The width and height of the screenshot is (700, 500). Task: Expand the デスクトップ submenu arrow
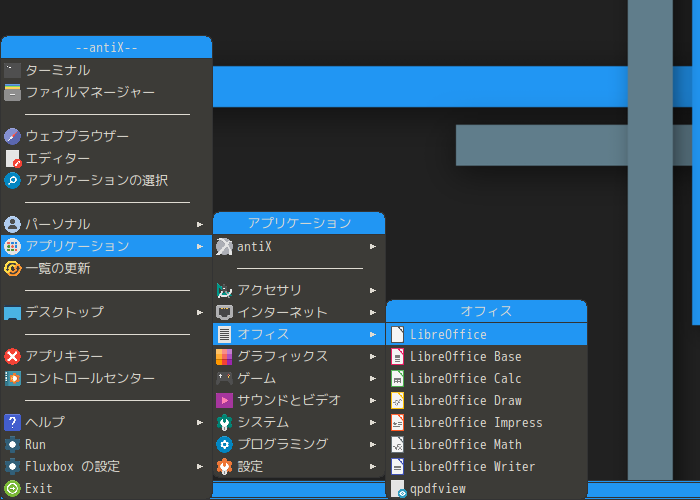tap(200, 312)
